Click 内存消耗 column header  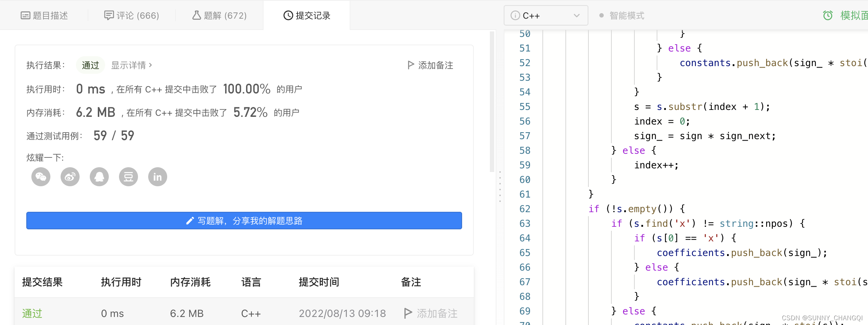tap(190, 282)
